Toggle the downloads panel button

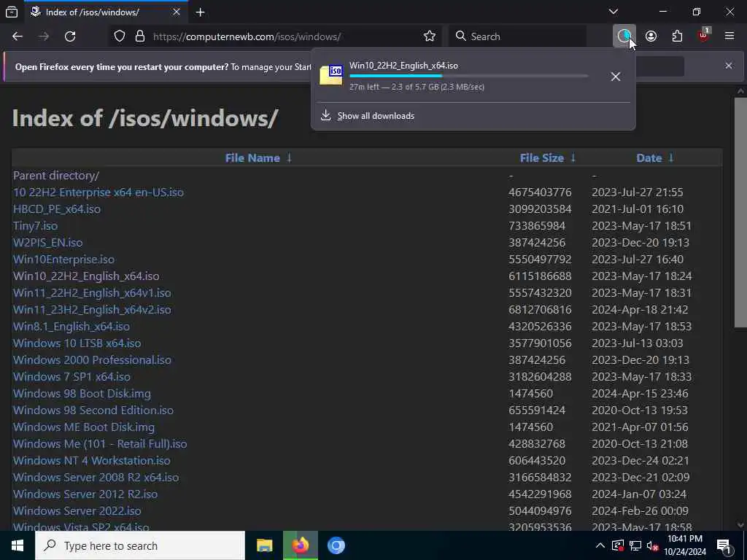click(x=624, y=36)
